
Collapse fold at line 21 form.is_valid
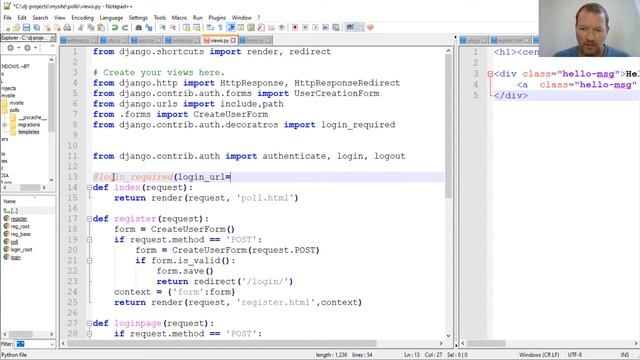pyautogui.click(x=89, y=260)
